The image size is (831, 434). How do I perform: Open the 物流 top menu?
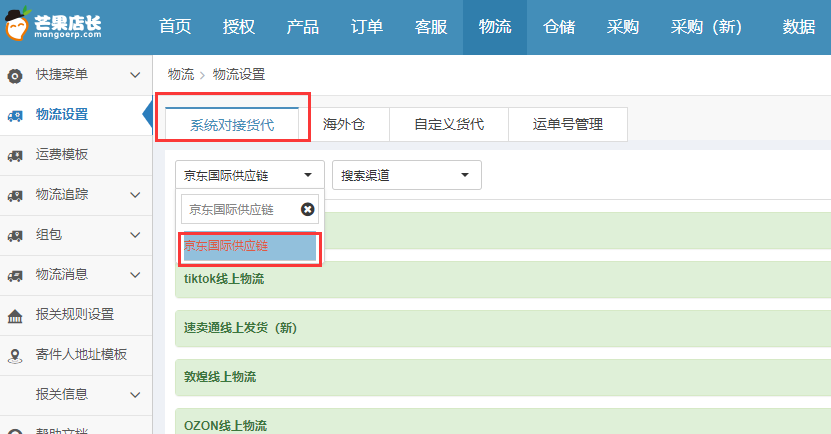pyautogui.click(x=494, y=26)
